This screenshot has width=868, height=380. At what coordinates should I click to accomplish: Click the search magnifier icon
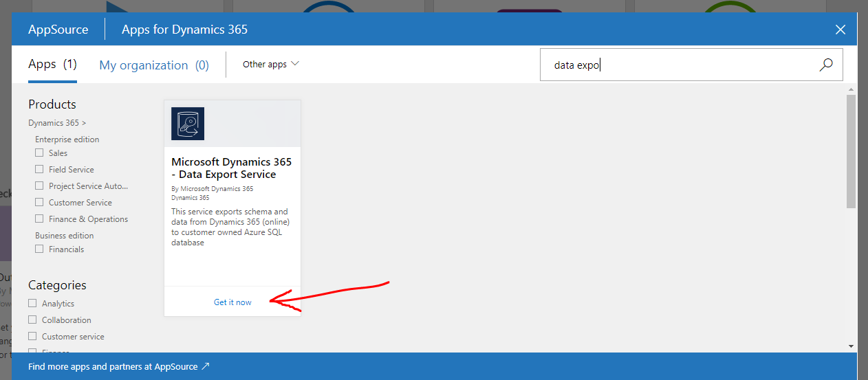click(x=826, y=65)
